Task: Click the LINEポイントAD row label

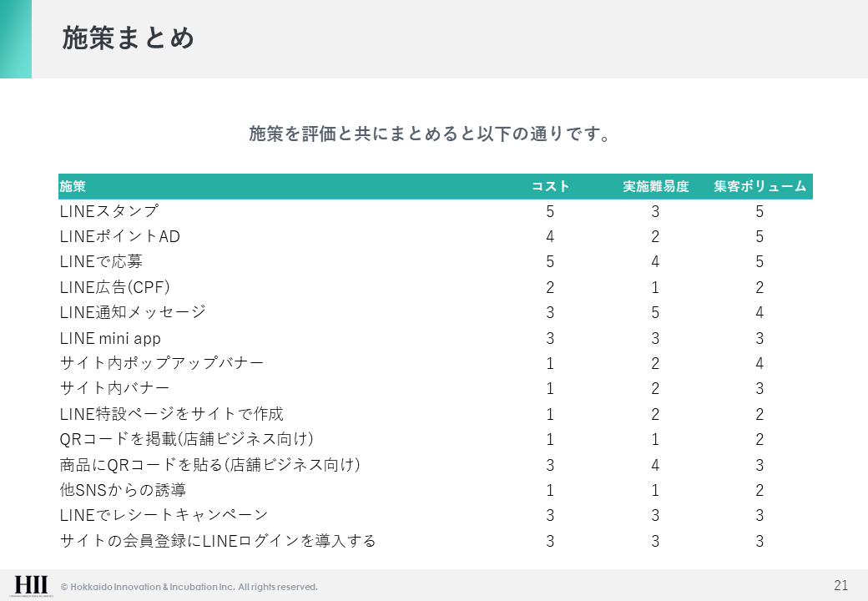Action: point(120,237)
